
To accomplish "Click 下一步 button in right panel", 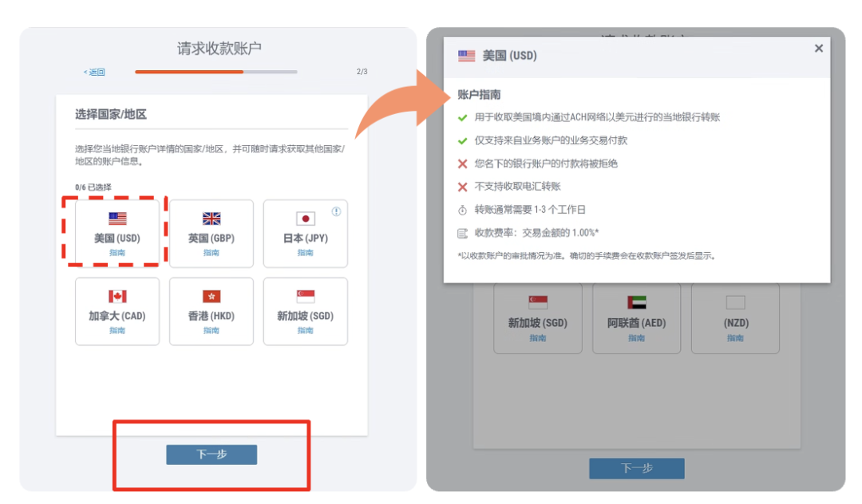I will [x=637, y=468].
